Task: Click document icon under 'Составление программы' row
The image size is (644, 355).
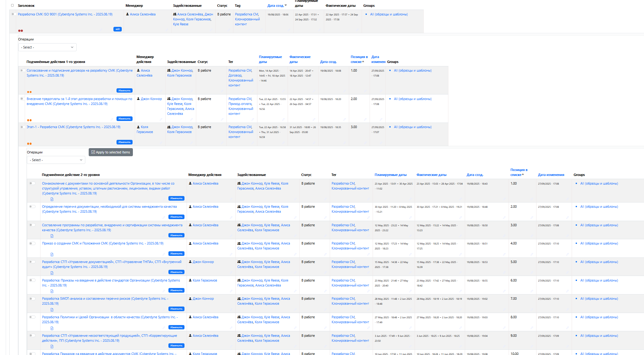Action: (52, 236)
